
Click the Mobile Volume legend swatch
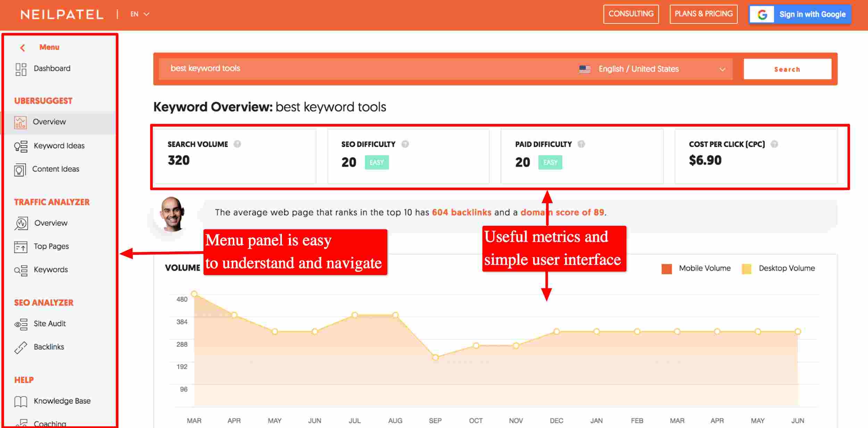tap(667, 269)
